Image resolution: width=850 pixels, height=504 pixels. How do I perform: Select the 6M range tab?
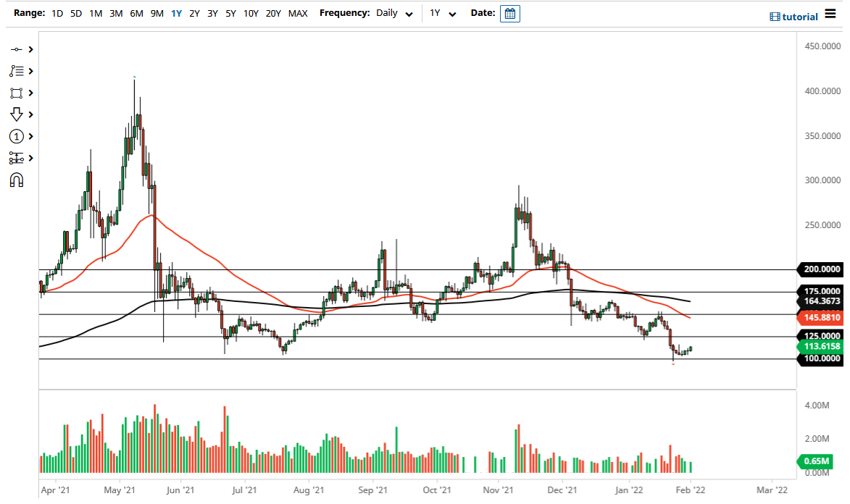coord(136,13)
